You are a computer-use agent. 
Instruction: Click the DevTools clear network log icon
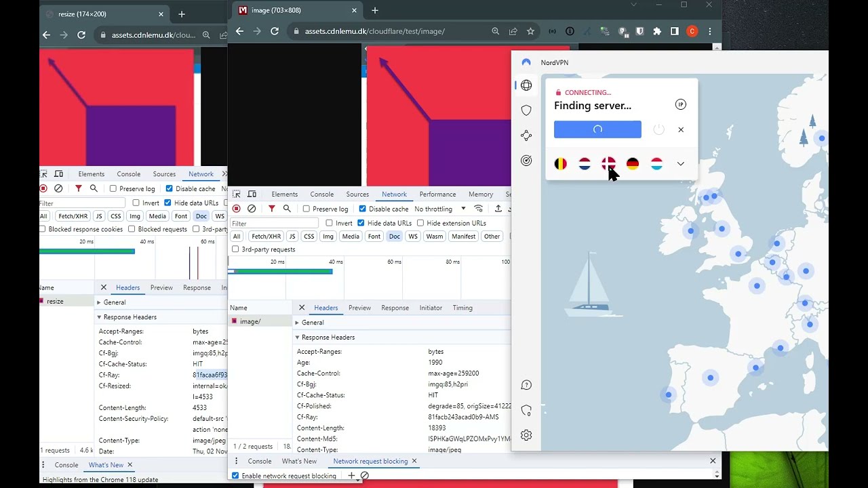click(252, 209)
